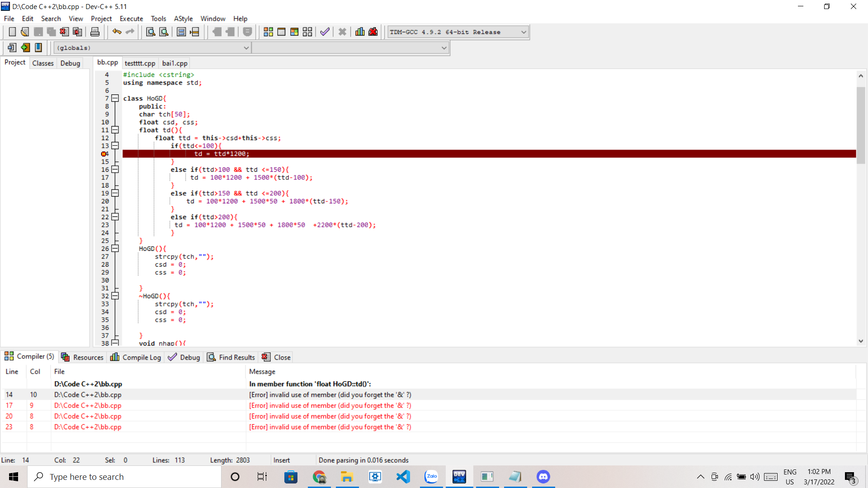868x488 pixels.
Task: Collapse the if block fold at line 13
Action: [x=115, y=145]
